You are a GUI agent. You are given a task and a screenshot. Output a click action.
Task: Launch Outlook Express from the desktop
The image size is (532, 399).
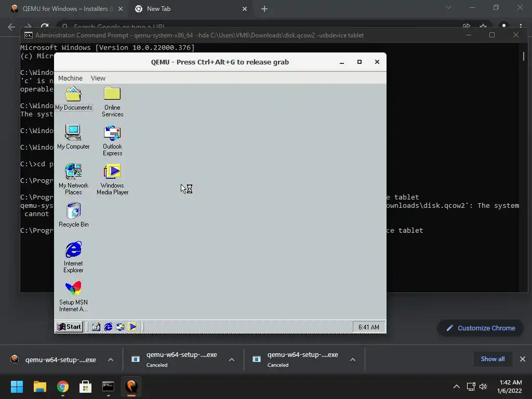(112, 140)
